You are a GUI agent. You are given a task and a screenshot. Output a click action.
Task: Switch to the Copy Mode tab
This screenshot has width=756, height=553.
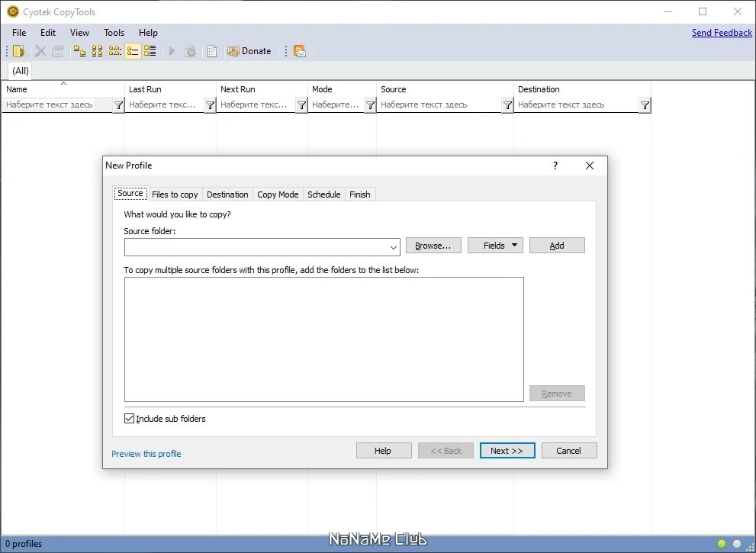[278, 195]
